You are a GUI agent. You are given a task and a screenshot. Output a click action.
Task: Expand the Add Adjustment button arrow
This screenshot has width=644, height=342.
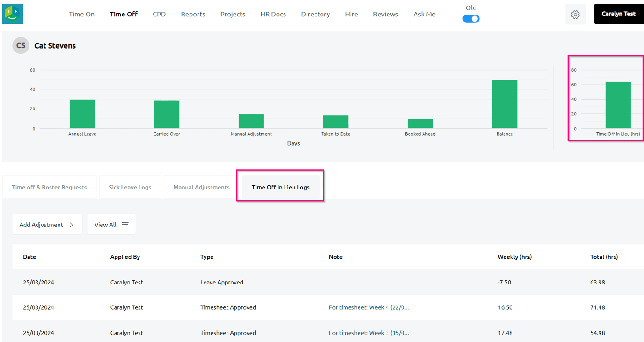point(71,225)
